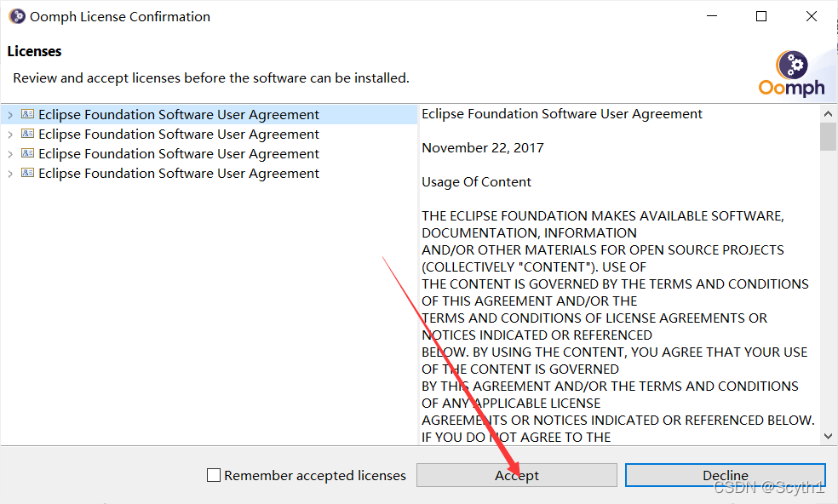Click the 'Usage Of Content' heading text
This screenshot has width=838, height=504.
pos(476,182)
